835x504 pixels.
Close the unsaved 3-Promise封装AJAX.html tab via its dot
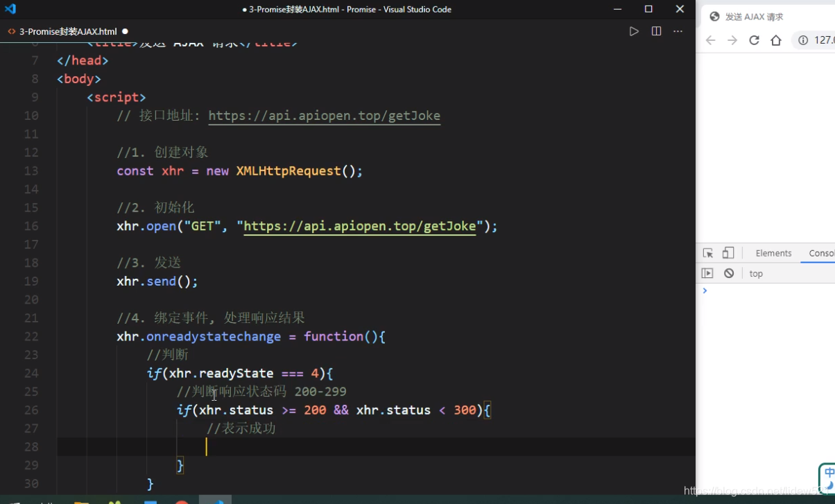coord(125,31)
